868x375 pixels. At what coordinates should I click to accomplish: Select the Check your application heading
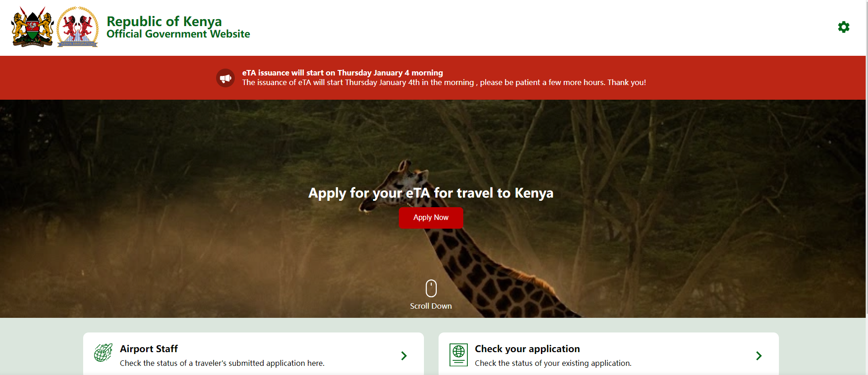(527, 348)
